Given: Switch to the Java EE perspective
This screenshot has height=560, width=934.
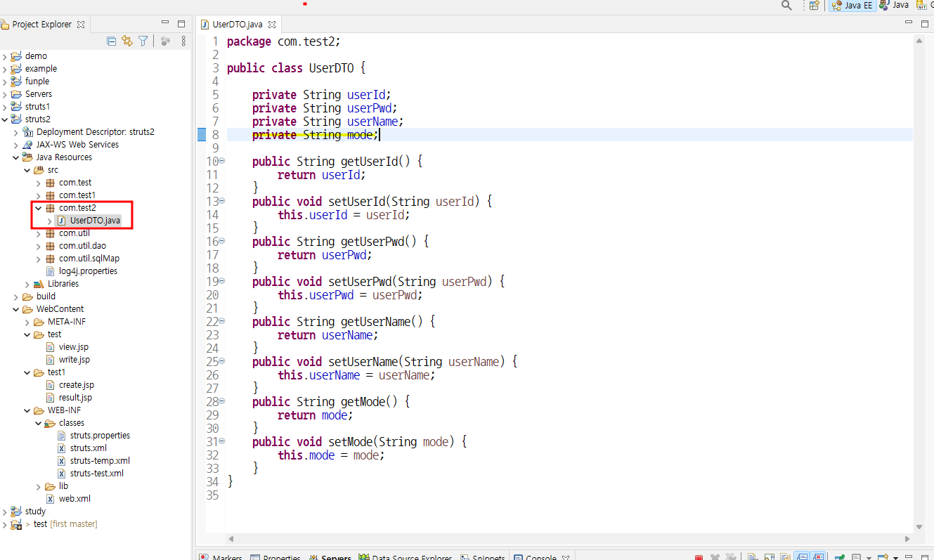Looking at the screenshot, I should [852, 6].
